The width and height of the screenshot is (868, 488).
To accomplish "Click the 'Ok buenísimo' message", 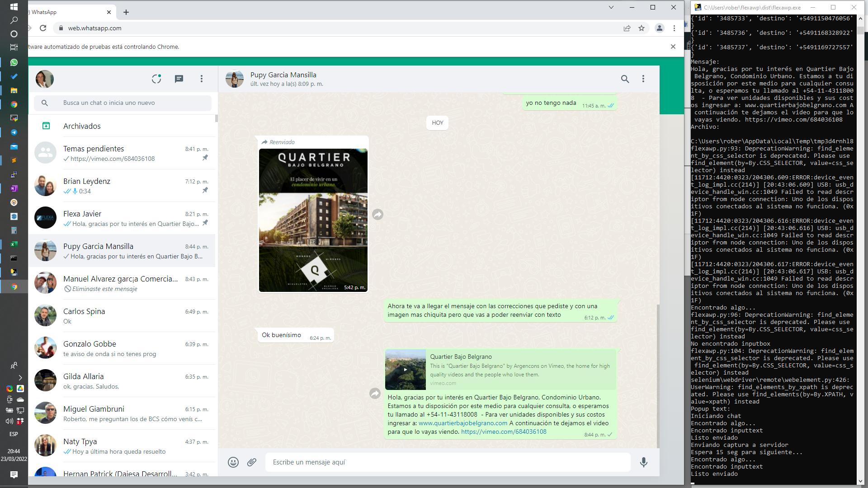I will click(296, 335).
